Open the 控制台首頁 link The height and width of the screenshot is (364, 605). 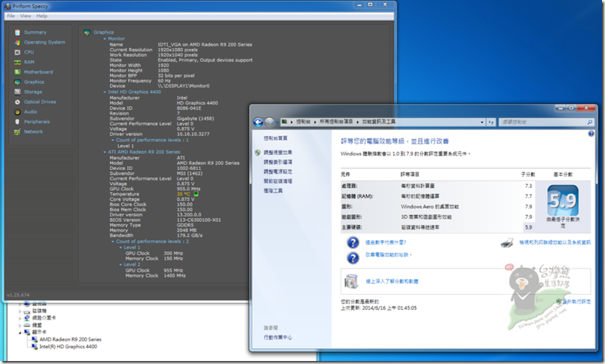click(275, 138)
